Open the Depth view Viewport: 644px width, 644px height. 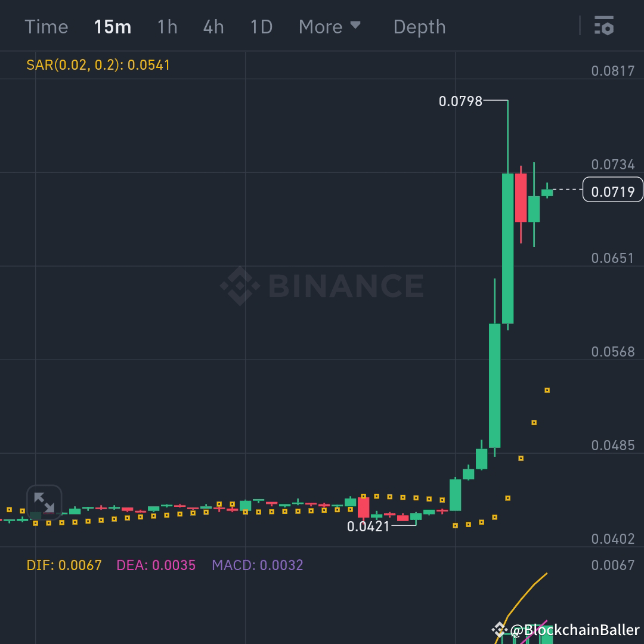tap(419, 26)
